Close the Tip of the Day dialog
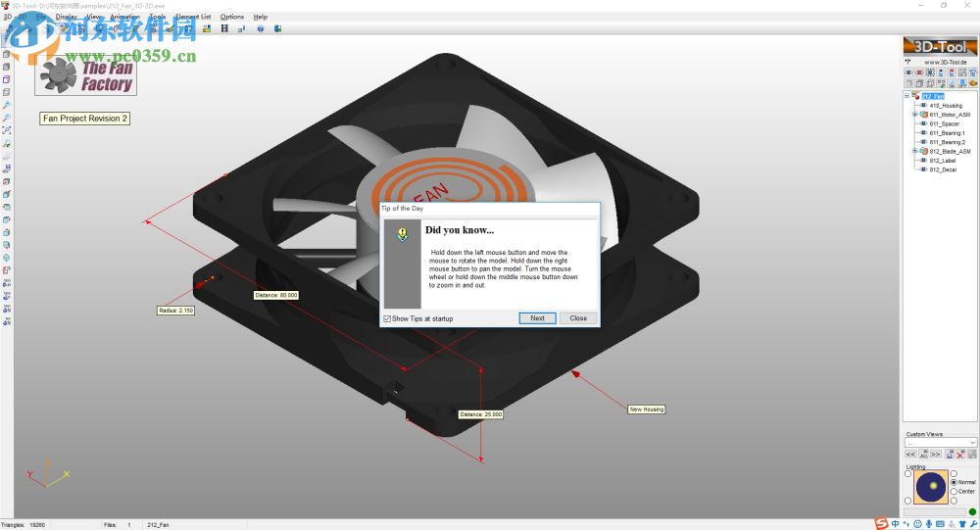 578,318
